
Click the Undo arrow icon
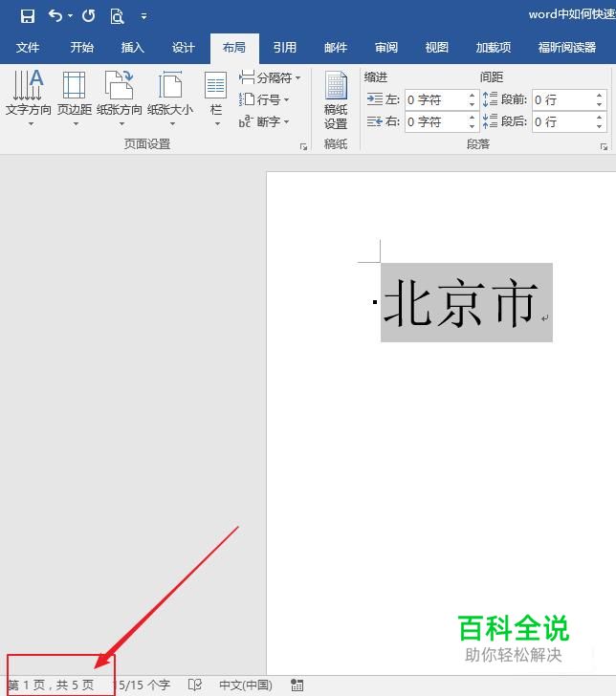coord(55,16)
